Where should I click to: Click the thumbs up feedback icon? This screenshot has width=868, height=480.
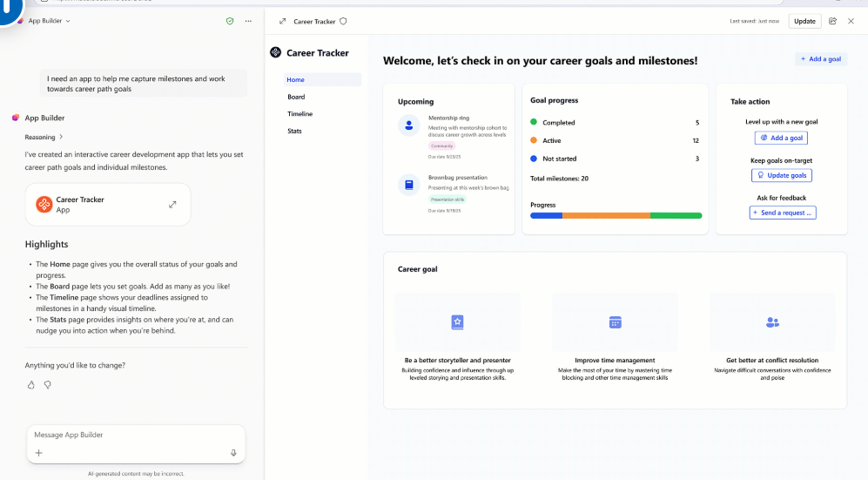tap(31, 384)
